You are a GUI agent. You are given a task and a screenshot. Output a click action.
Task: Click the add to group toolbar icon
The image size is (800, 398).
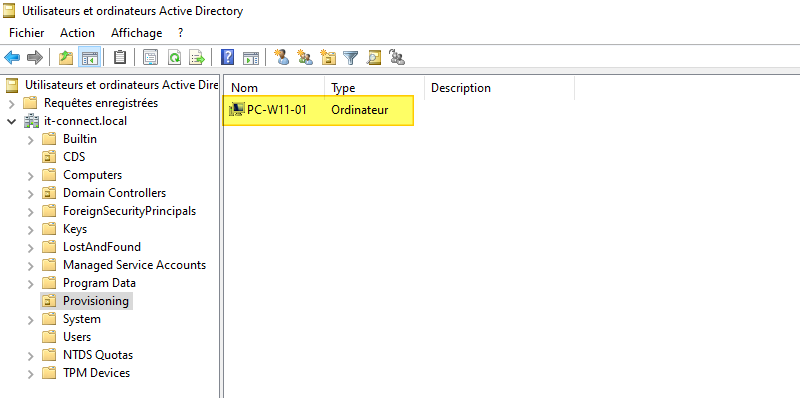click(397, 57)
